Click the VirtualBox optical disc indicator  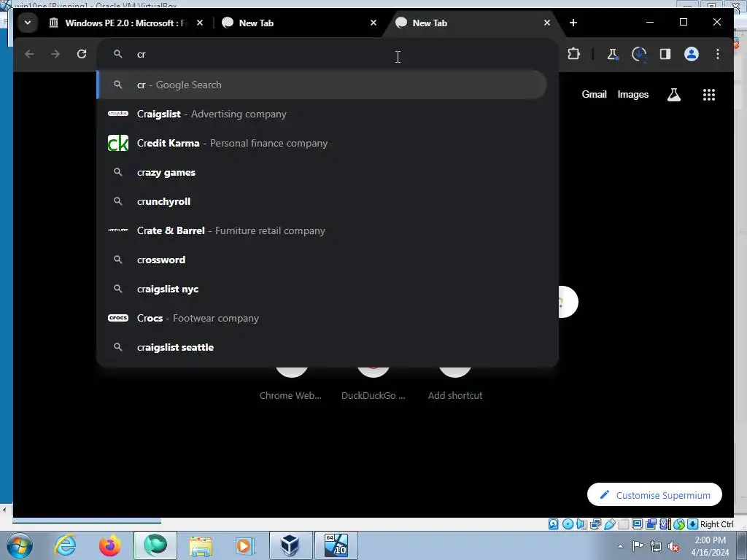tap(568, 524)
